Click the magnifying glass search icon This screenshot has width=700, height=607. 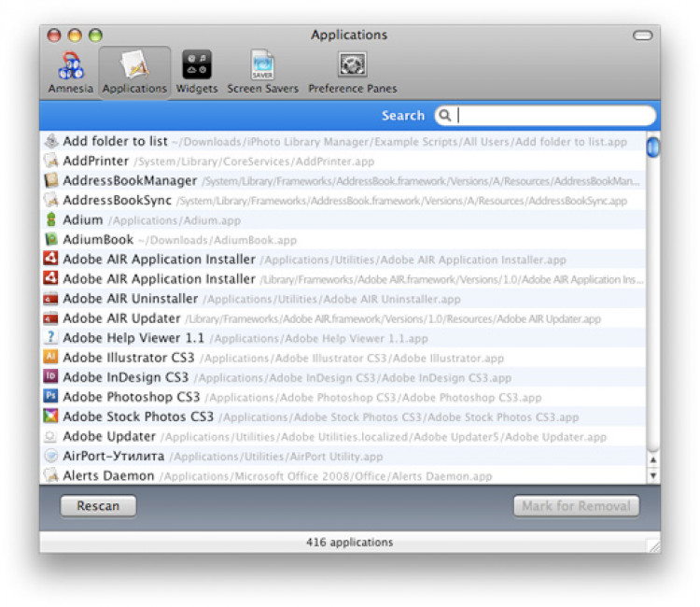click(444, 116)
